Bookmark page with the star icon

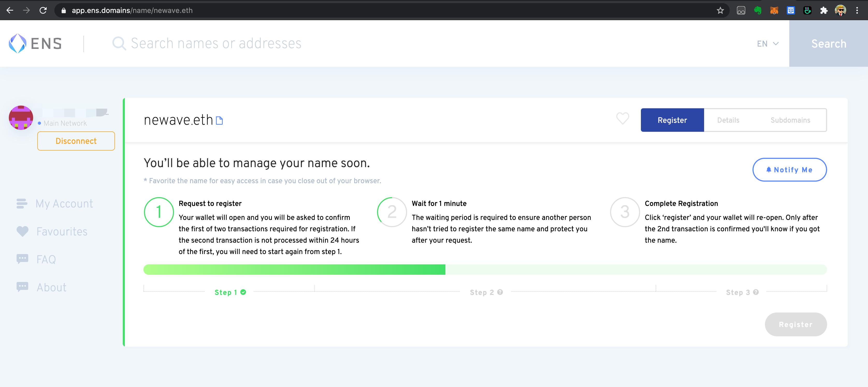(x=720, y=10)
